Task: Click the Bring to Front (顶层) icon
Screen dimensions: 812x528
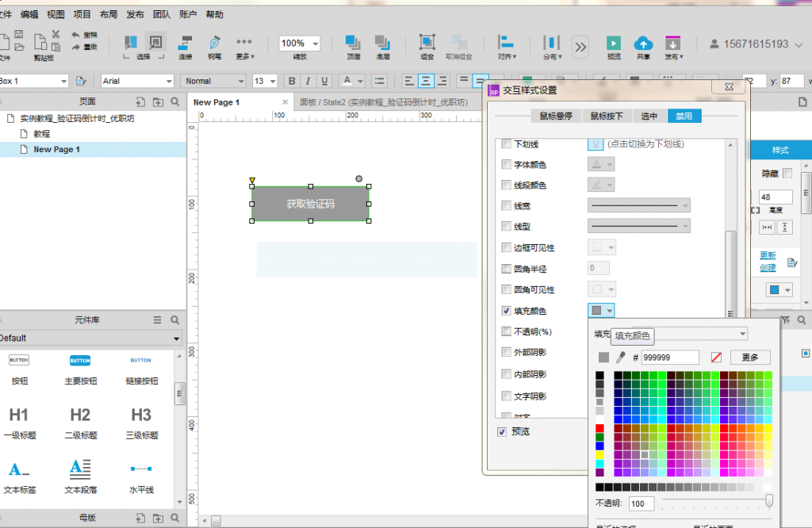Action: click(353, 43)
